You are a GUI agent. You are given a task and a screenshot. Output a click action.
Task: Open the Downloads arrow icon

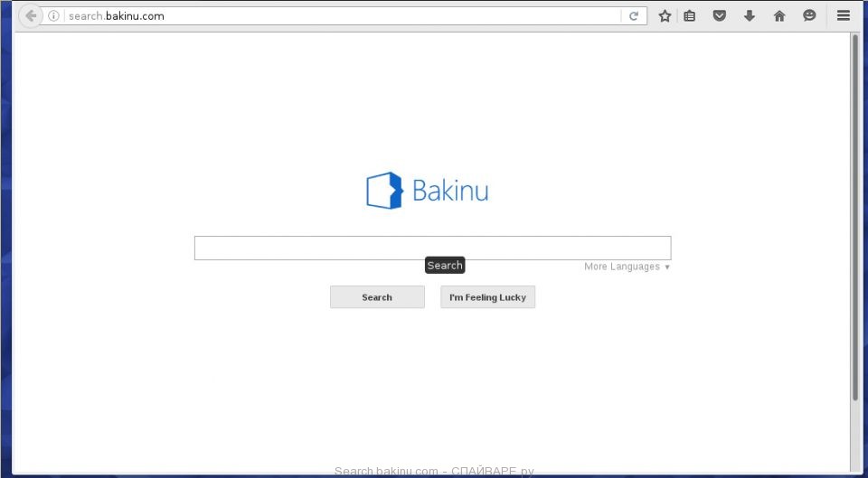point(750,16)
